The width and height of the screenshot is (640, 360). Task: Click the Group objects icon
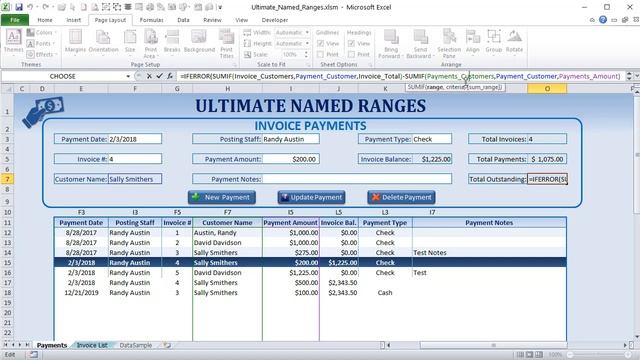pos(493,37)
